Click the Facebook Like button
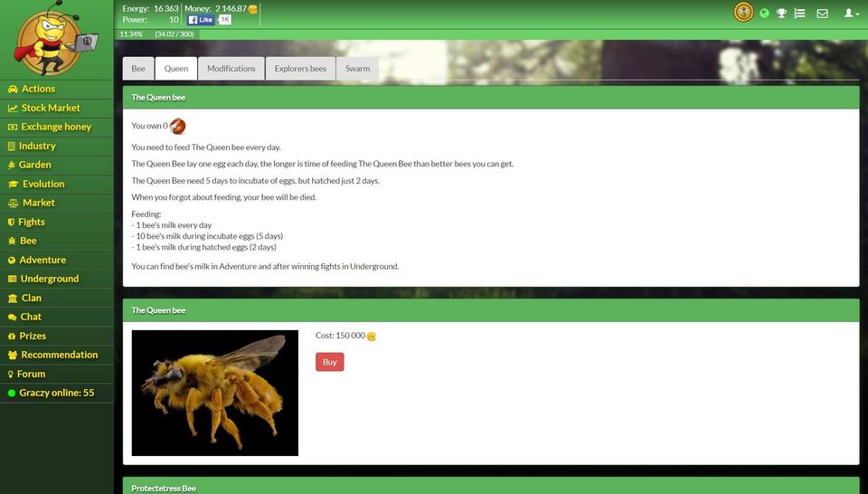The width and height of the screenshot is (868, 494). point(201,20)
